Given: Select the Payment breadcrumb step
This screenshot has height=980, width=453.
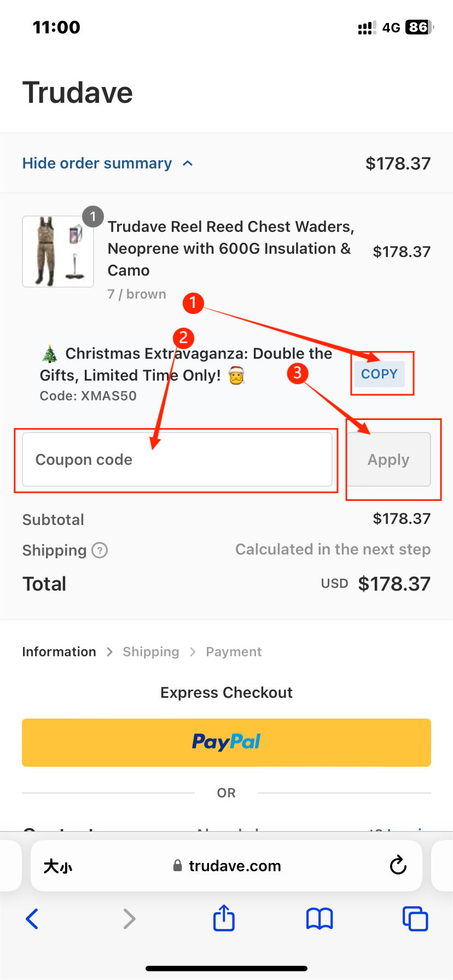Looking at the screenshot, I should click(x=234, y=652).
